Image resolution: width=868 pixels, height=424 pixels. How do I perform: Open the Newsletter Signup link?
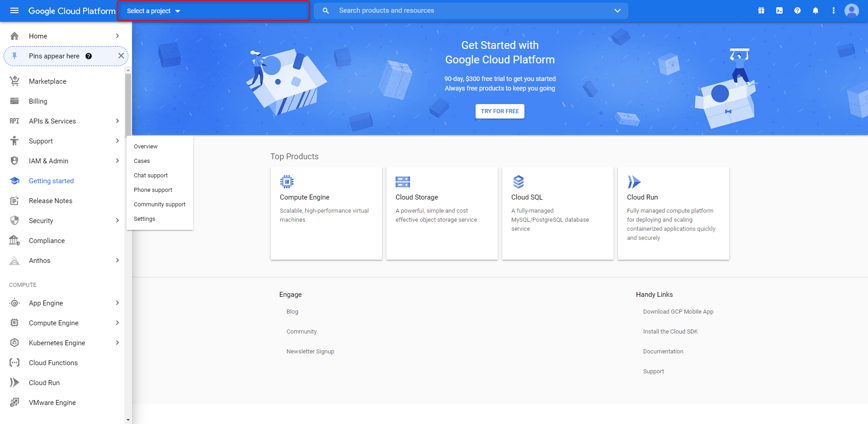click(311, 352)
